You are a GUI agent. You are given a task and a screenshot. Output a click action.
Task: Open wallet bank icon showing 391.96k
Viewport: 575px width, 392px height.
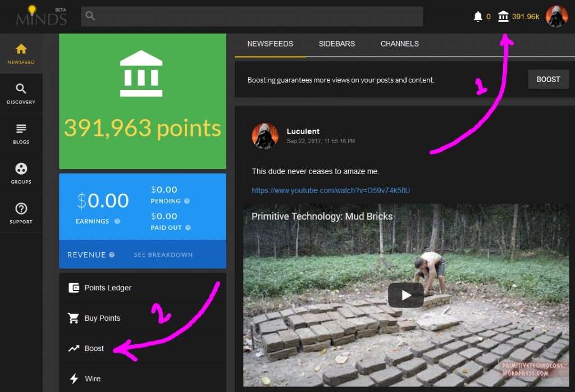click(504, 16)
